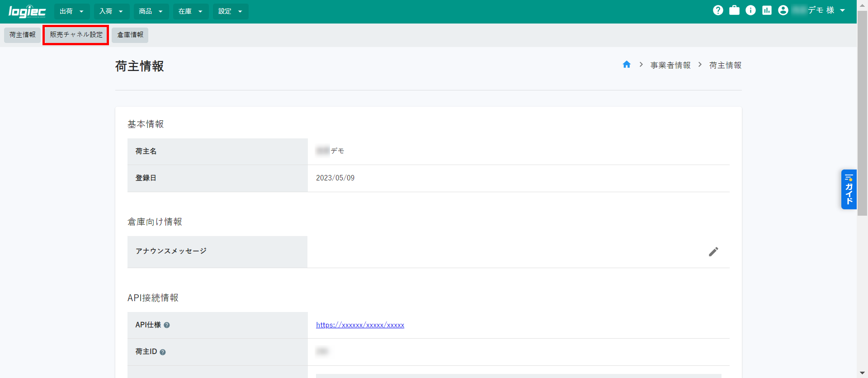Switch to 販売チャネル設定 tab
Screen dimensions: 868x378
click(76, 35)
